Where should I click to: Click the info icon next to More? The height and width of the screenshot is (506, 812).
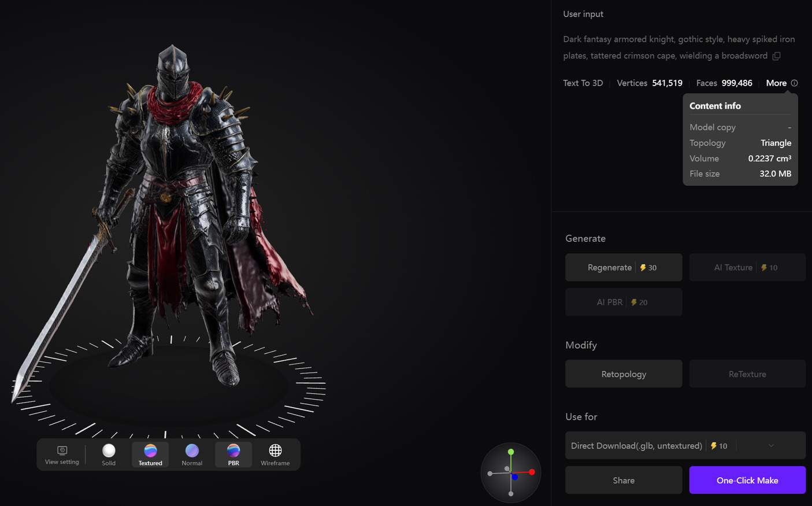794,83
